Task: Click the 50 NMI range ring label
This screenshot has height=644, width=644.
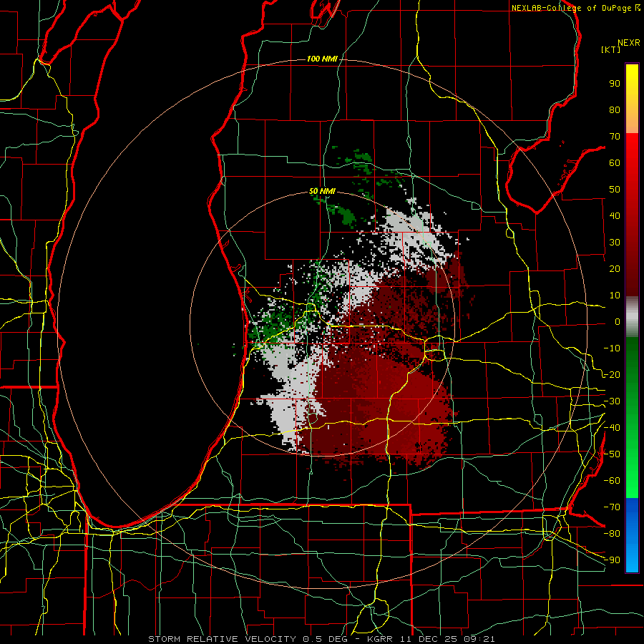Action: coord(322,191)
